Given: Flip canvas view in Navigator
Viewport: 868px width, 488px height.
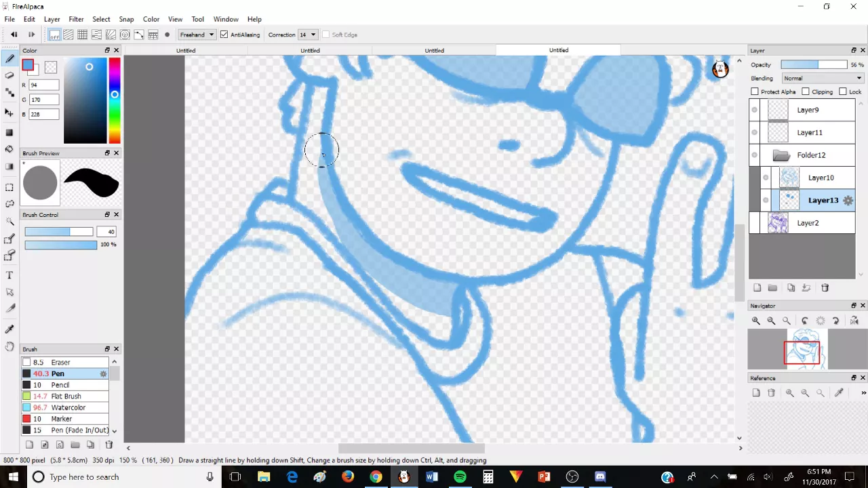Looking at the screenshot, I should tap(854, 321).
